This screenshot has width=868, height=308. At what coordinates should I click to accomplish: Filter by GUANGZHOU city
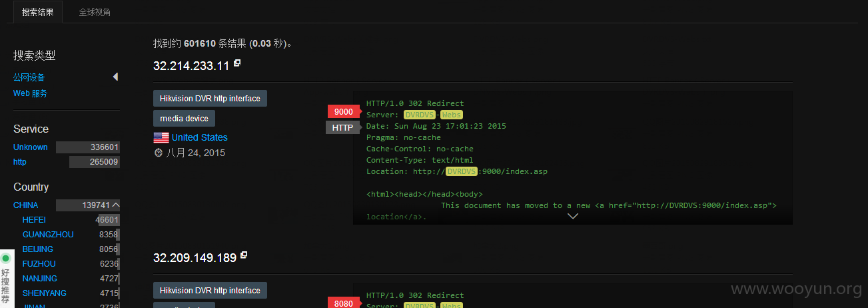[48, 234]
